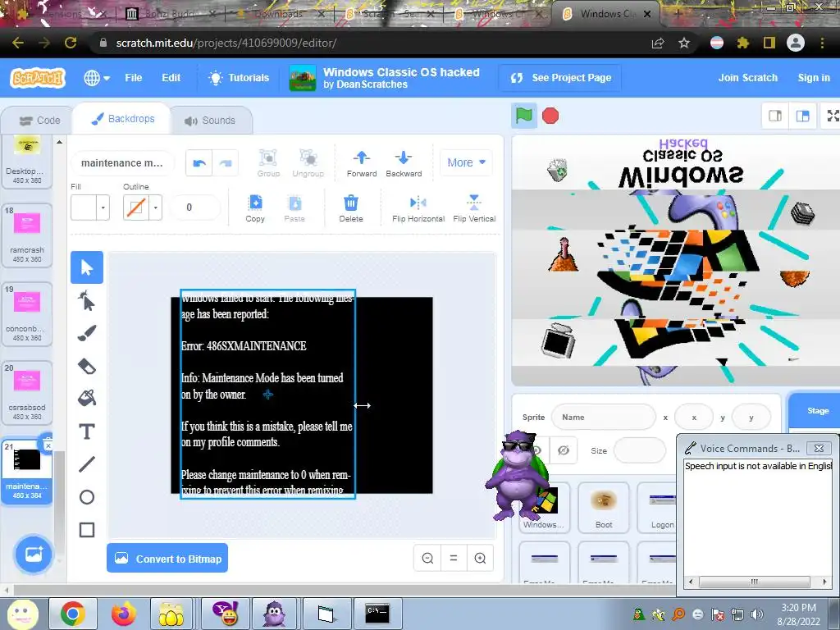Click the costume name field
Image resolution: width=840 pixels, height=630 pixels.
tap(123, 163)
